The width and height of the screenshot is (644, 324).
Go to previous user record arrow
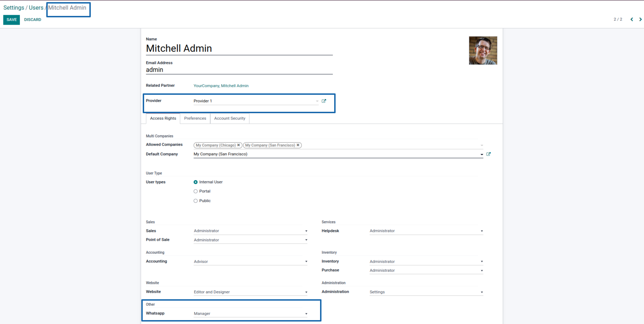tap(632, 19)
